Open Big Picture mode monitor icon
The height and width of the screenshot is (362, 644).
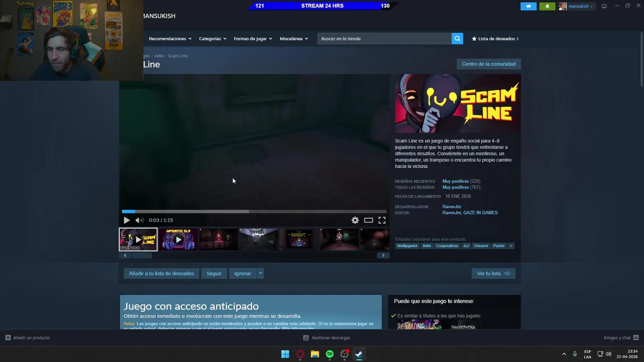[x=604, y=6]
